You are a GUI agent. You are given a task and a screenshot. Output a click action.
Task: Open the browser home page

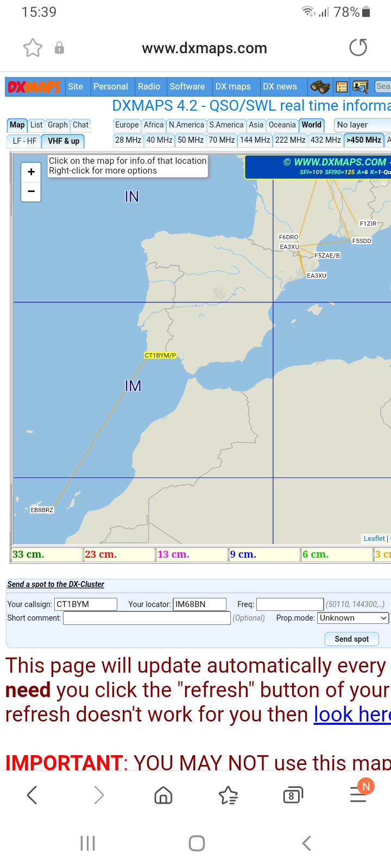pyautogui.click(x=163, y=795)
